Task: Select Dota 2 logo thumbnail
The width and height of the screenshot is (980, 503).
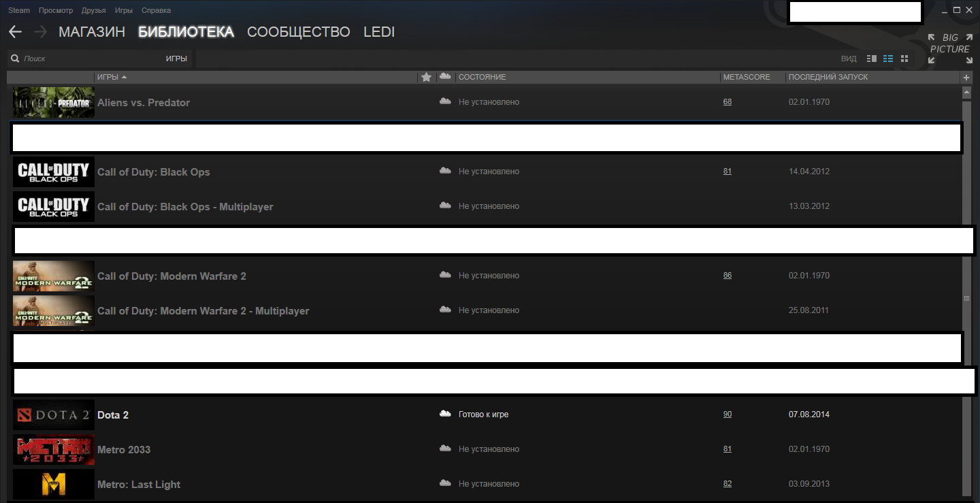Action: (54, 415)
